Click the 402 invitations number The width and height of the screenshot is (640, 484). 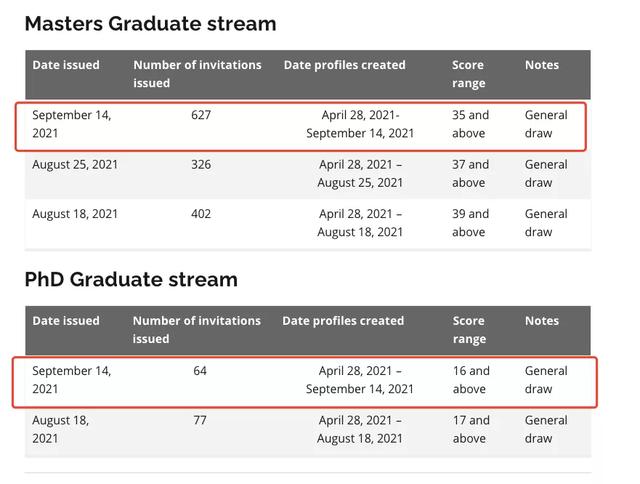[x=201, y=213]
